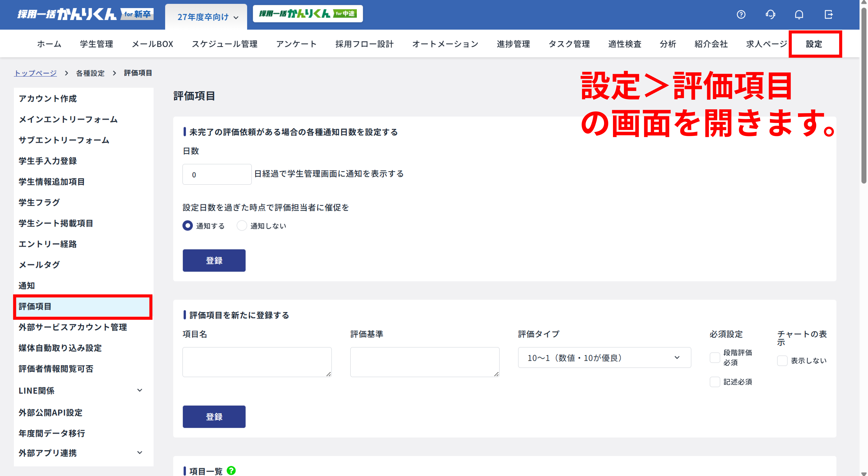Open the 設定 gear section in navigation
Screen dimensions: 868x476
814,43
